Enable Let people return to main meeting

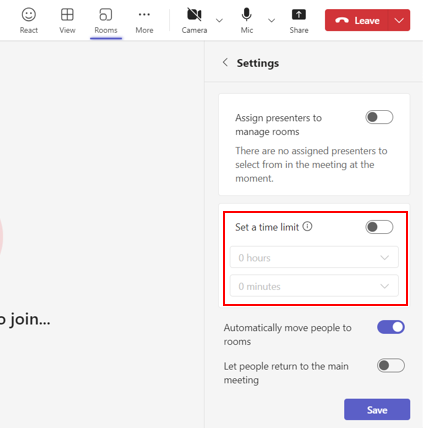391,366
